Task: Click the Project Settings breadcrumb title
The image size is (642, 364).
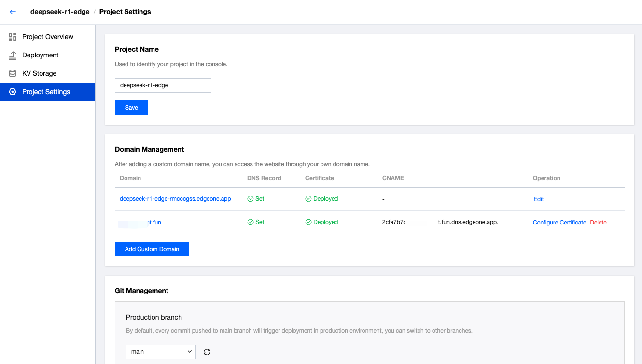Action: click(125, 12)
